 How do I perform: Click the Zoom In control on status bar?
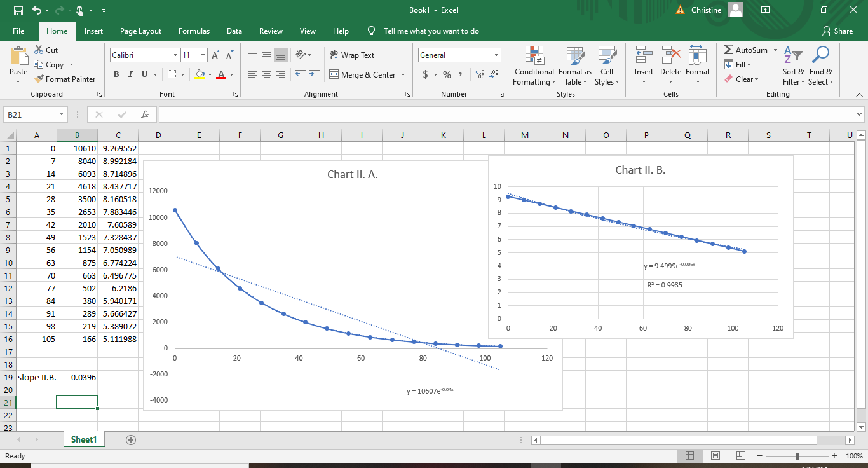(834, 455)
